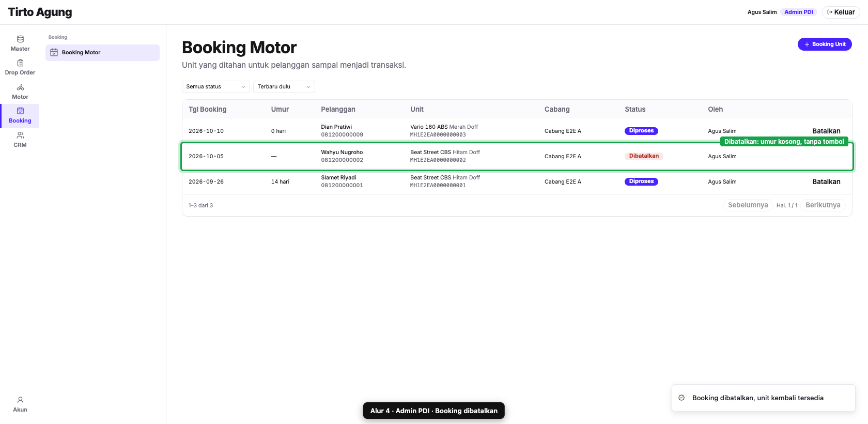This screenshot has height=424, width=868.
Task: Click the date 2026-10-10
Action: (206, 131)
